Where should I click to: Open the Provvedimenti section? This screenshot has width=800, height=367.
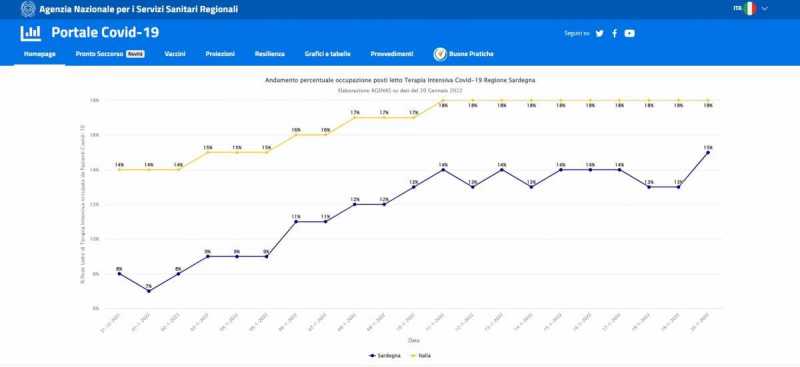tap(392, 54)
